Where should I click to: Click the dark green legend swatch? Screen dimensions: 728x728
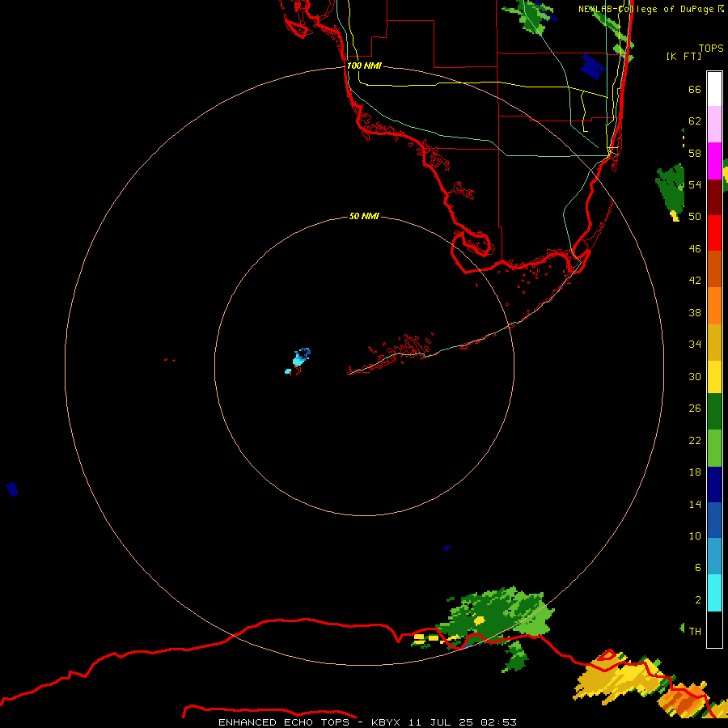click(714, 412)
